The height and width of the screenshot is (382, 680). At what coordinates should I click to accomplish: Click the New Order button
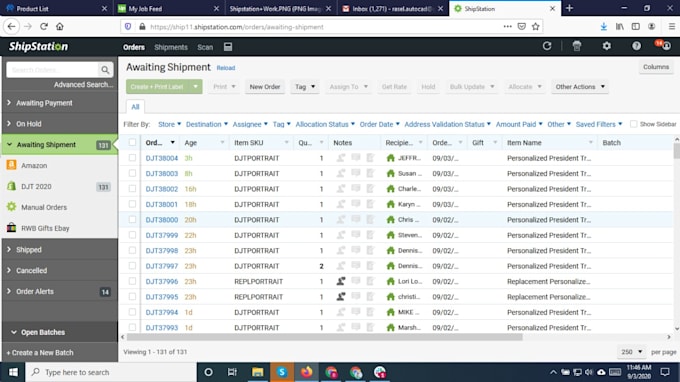(265, 87)
